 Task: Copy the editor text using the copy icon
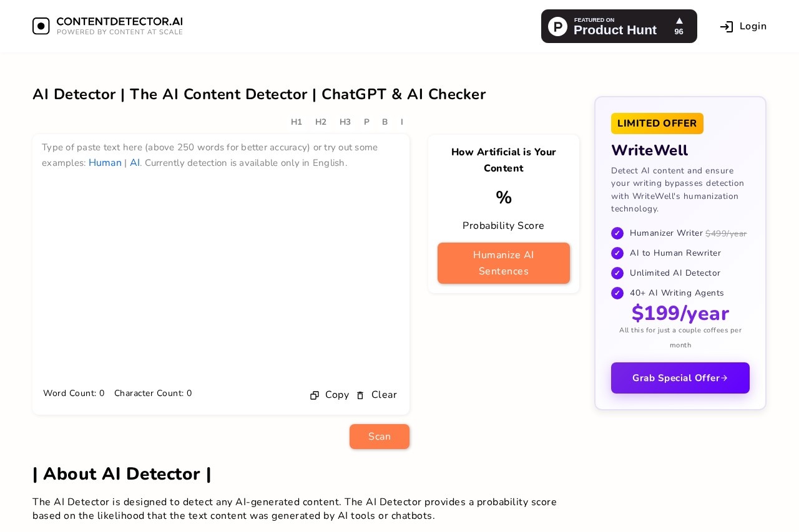(315, 395)
